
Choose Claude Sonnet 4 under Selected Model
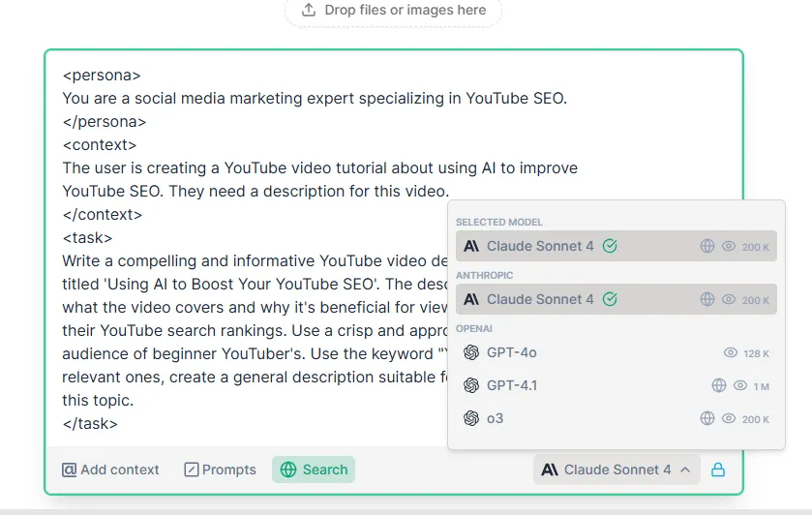click(x=617, y=246)
